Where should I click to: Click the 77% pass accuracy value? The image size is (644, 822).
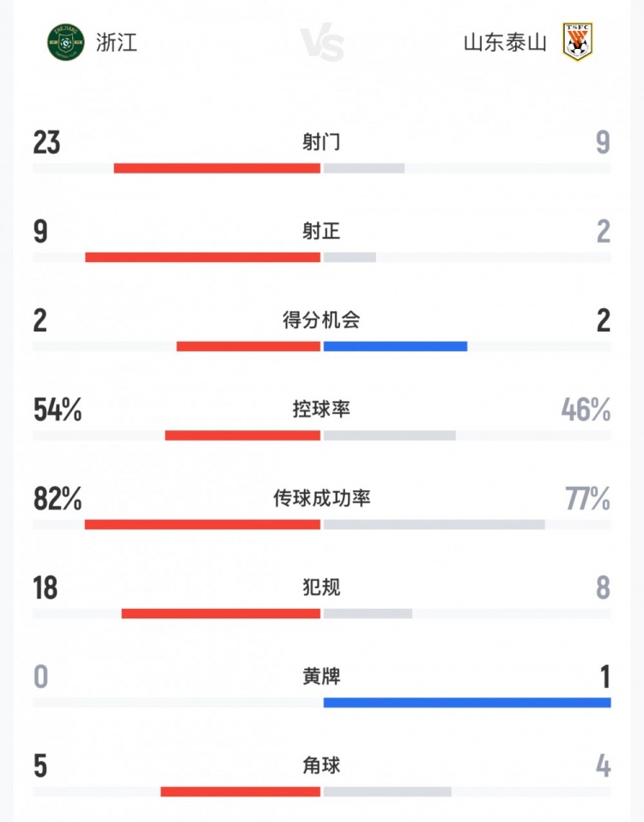pos(588,498)
